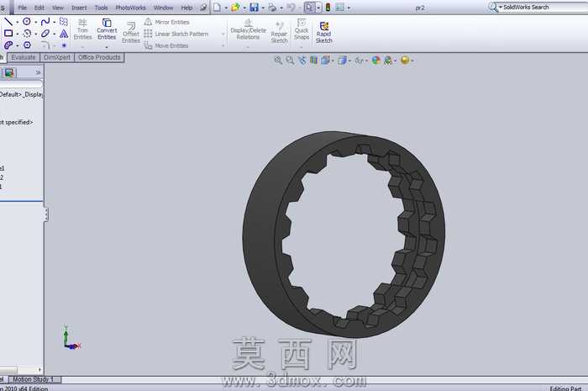This screenshot has height=391, width=588.
Task: Select the Polygon sketch tool
Action: 27,45
